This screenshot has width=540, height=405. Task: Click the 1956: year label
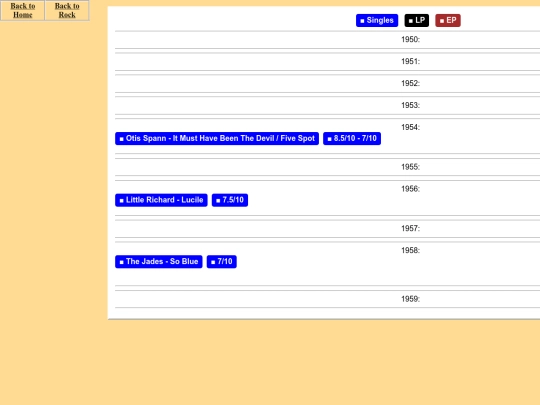point(411,189)
